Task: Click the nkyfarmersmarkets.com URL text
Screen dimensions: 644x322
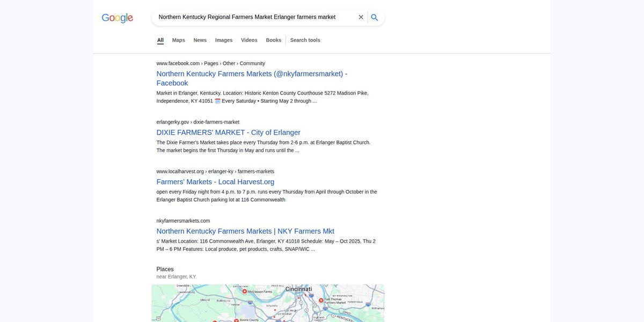Action: pos(183,221)
